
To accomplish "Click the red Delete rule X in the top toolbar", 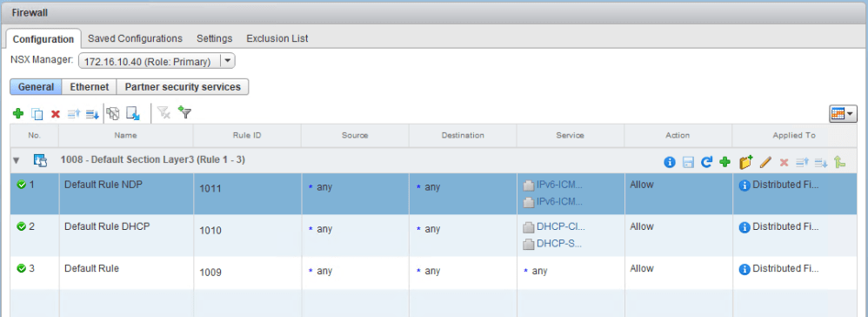I will [56, 114].
